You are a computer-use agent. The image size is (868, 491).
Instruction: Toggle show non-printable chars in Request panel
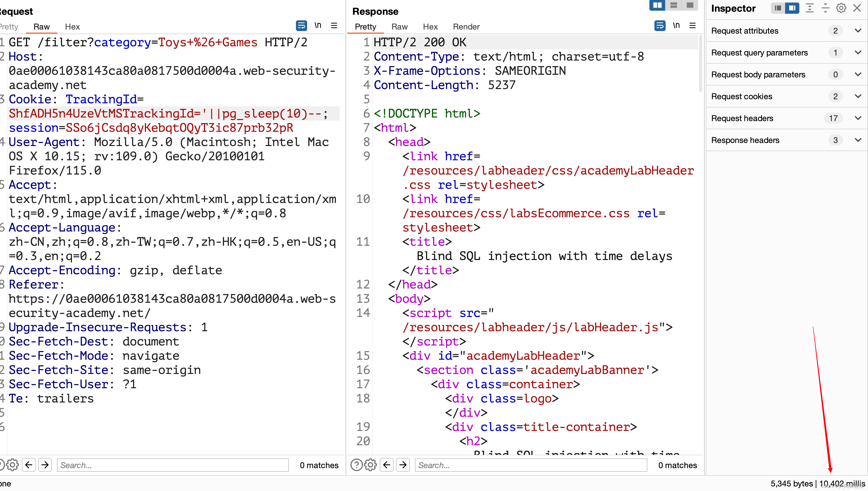click(x=318, y=26)
